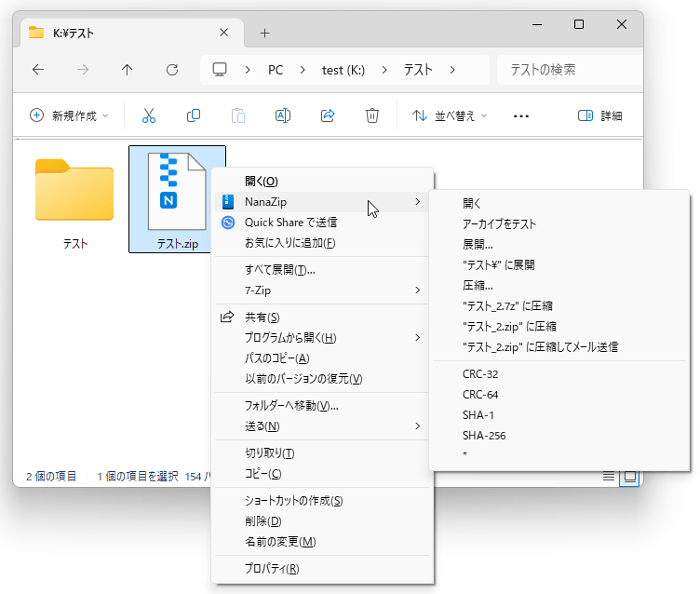Compute SHA-256 hash
This screenshot has width=700, height=594.
coord(559,436)
